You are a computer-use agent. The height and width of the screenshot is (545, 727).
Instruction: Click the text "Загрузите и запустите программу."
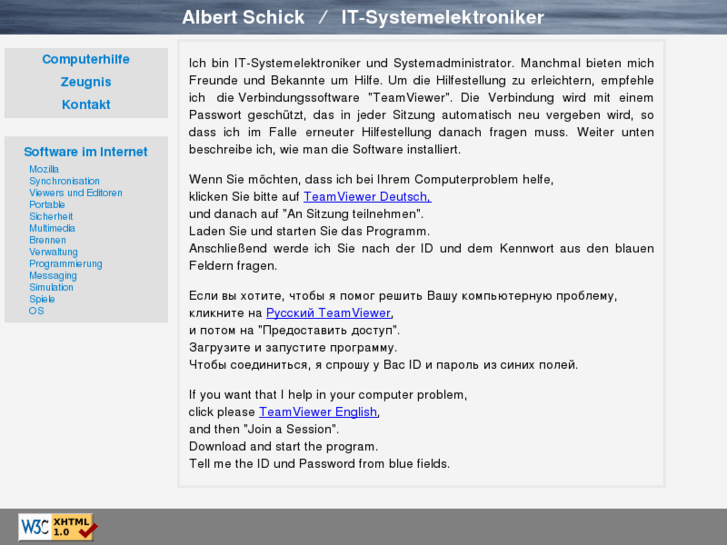293,347
